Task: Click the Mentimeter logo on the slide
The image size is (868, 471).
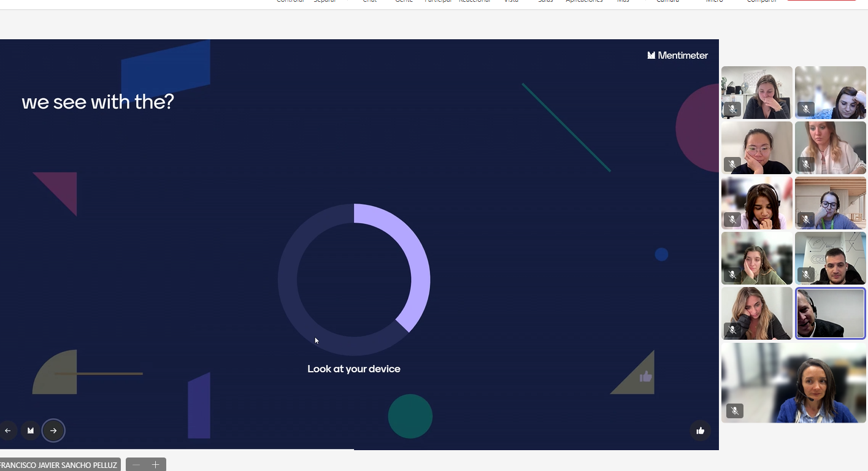Action: click(x=678, y=55)
